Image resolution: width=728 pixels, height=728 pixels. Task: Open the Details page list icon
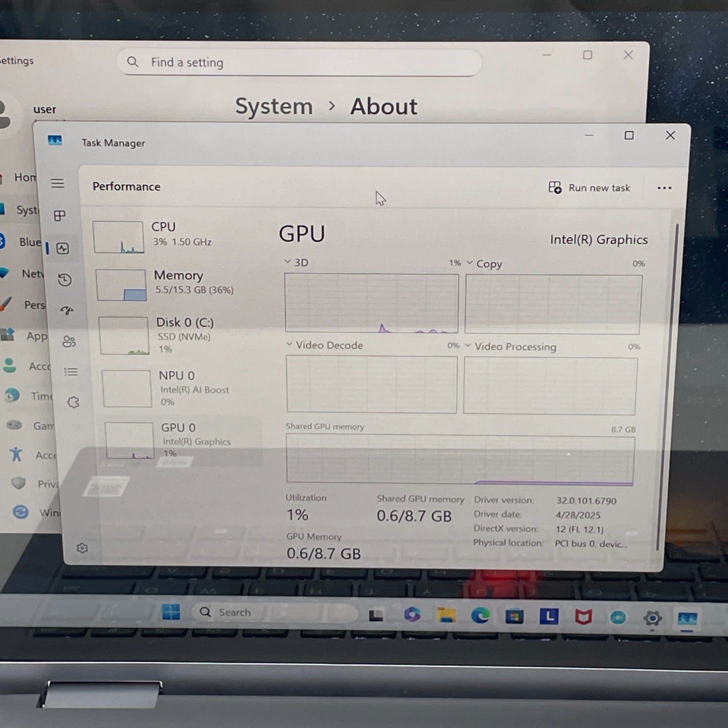coord(71,372)
